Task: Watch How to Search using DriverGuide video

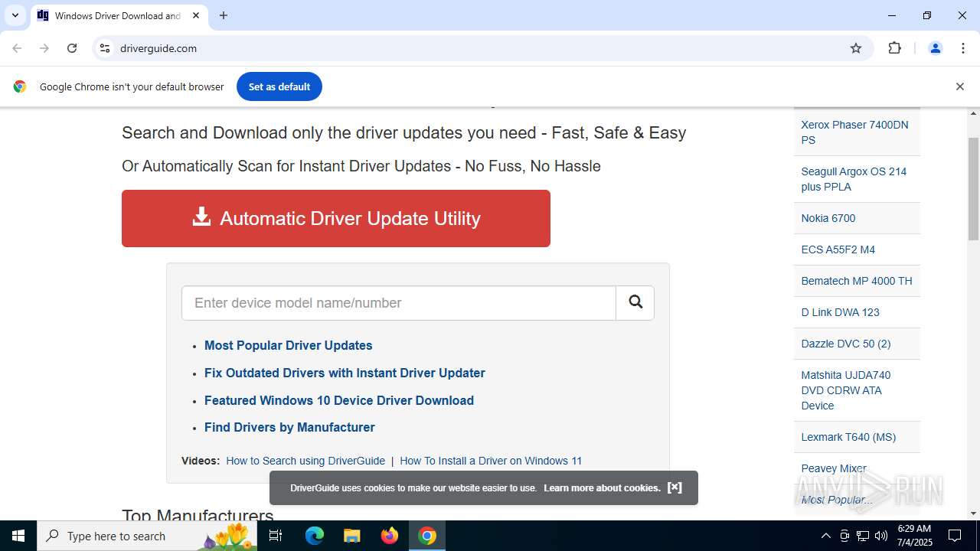Action: [305, 461]
